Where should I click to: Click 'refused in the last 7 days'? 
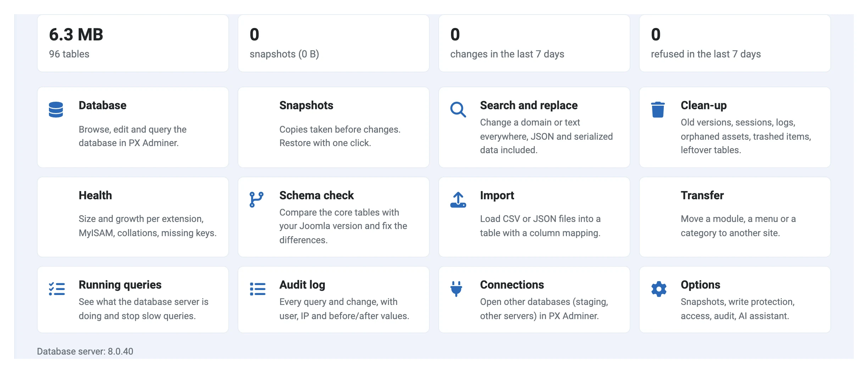[x=706, y=54]
